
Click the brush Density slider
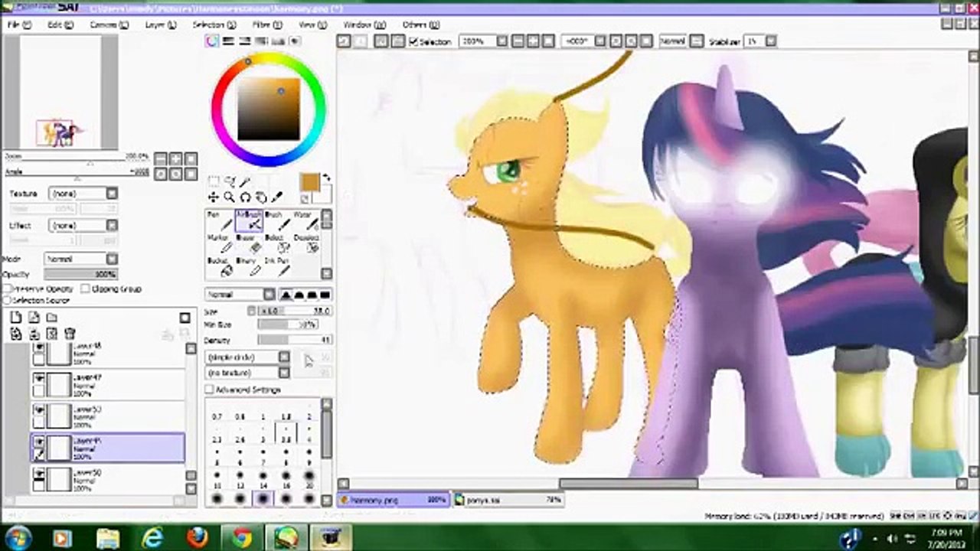tap(295, 341)
